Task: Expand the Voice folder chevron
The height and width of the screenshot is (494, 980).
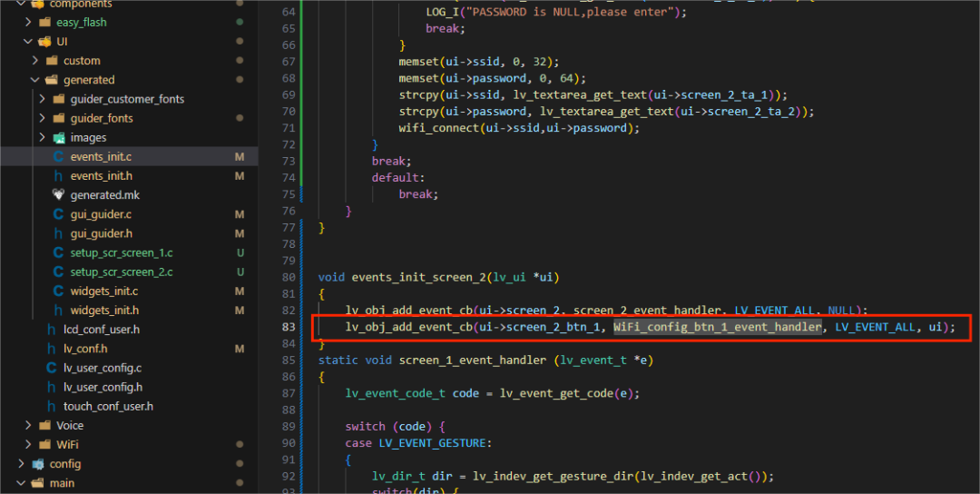Action: point(27,425)
